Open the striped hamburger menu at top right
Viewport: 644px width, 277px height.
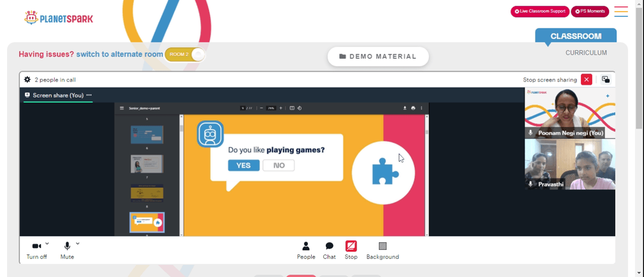[x=621, y=12]
